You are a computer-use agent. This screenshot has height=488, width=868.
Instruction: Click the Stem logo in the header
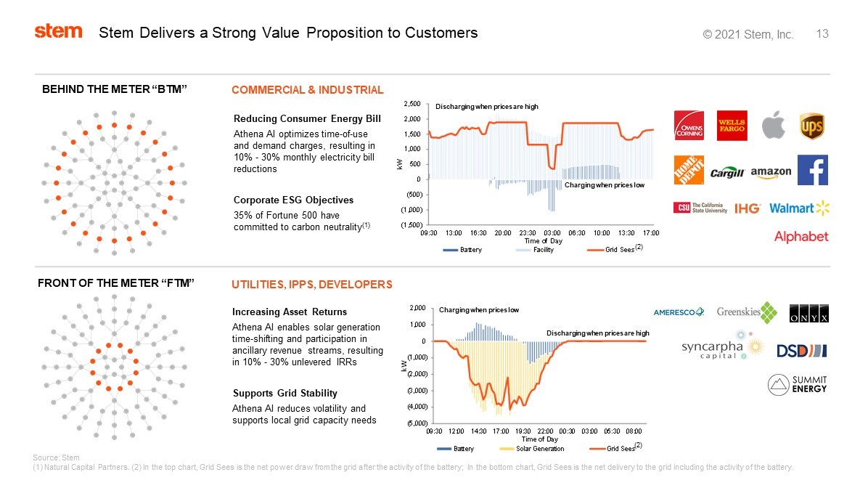58,31
